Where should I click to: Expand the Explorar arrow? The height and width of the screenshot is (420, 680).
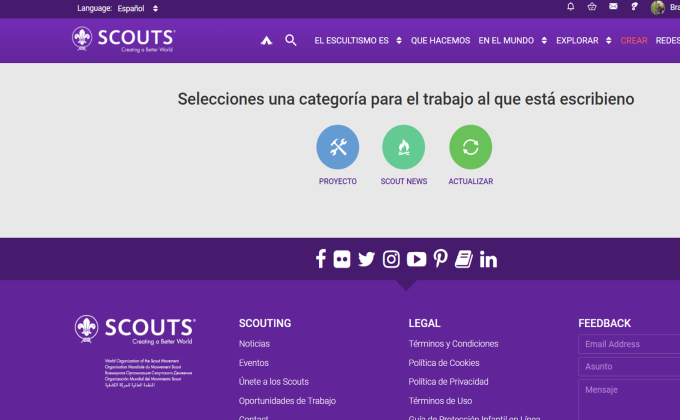point(608,41)
